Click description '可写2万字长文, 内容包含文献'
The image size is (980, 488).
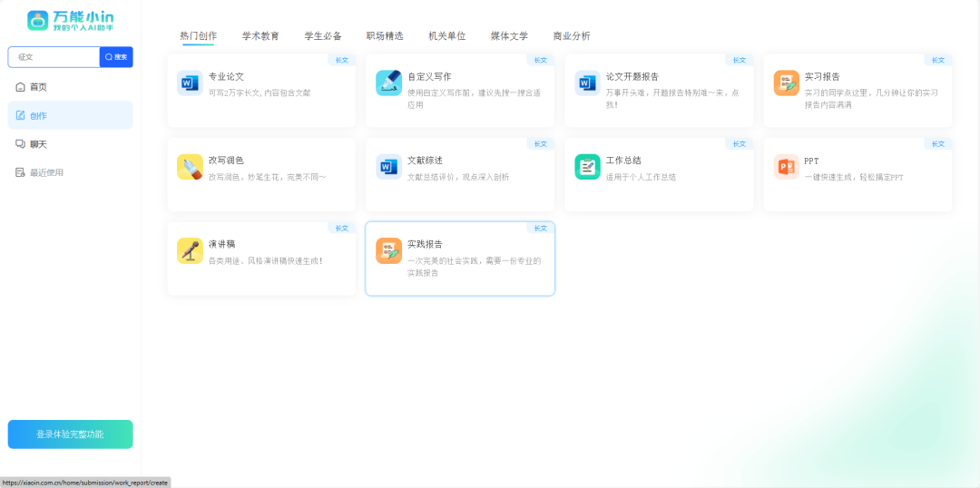[260, 93]
